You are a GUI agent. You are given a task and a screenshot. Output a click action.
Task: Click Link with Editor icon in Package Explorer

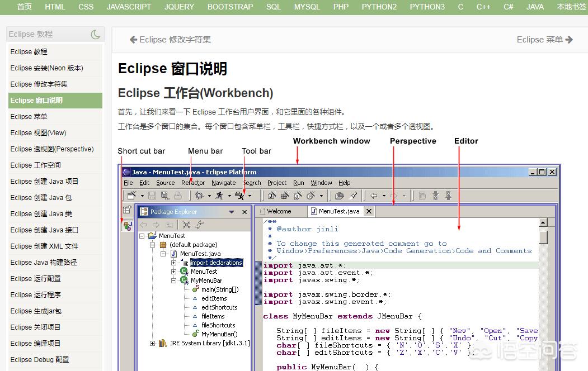199,225
